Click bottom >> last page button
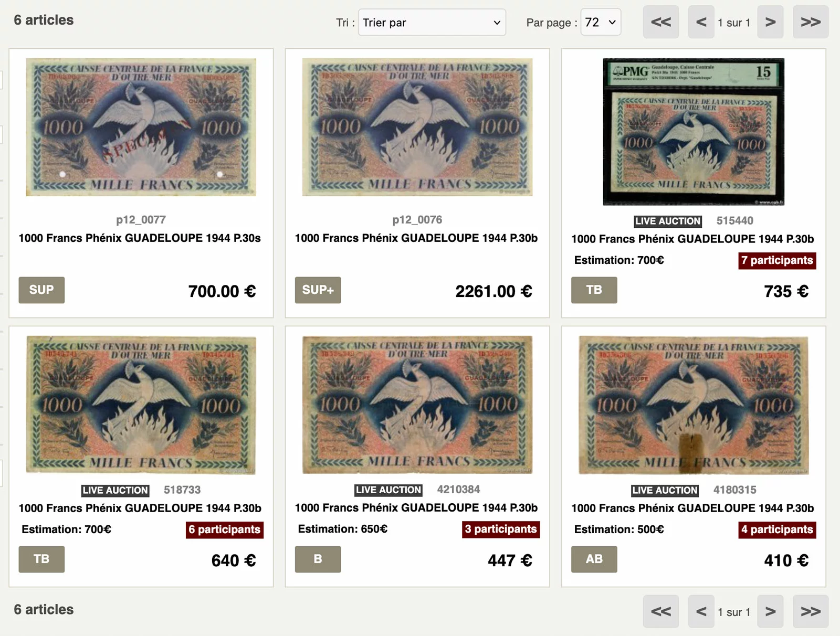The image size is (840, 636). [811, 611]
